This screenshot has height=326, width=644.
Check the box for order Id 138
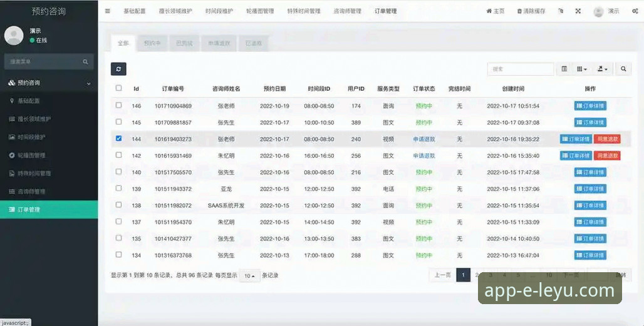pos(118,205)
